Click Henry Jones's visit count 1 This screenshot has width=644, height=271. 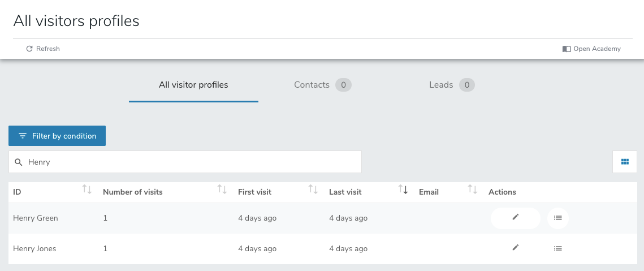tap(105, 248)
